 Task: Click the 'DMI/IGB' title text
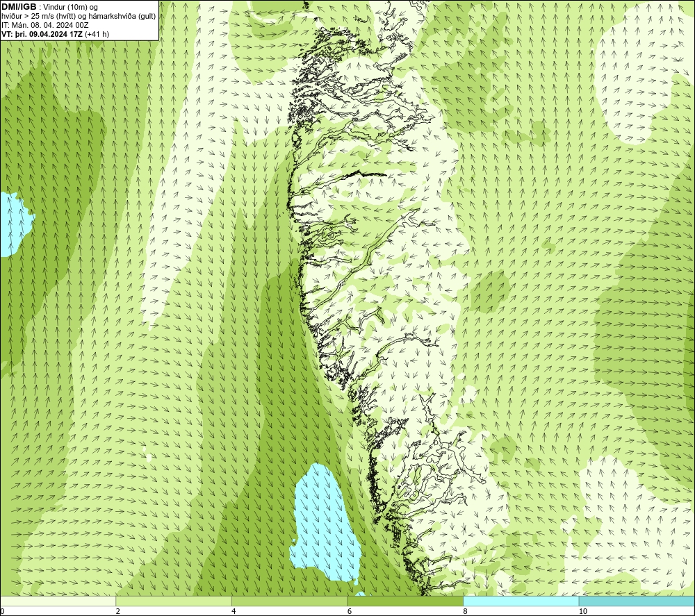point(19,7)
